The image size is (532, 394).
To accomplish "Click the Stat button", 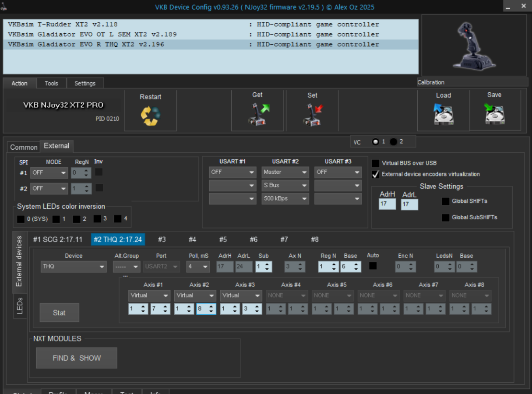I will [60, 313].
